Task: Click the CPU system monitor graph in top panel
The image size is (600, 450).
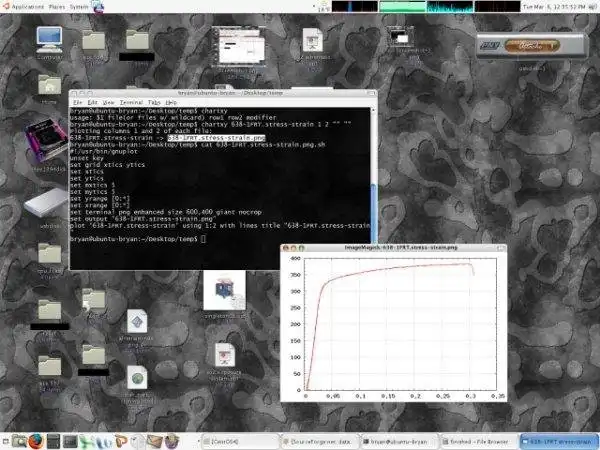Action: (355, 7)
